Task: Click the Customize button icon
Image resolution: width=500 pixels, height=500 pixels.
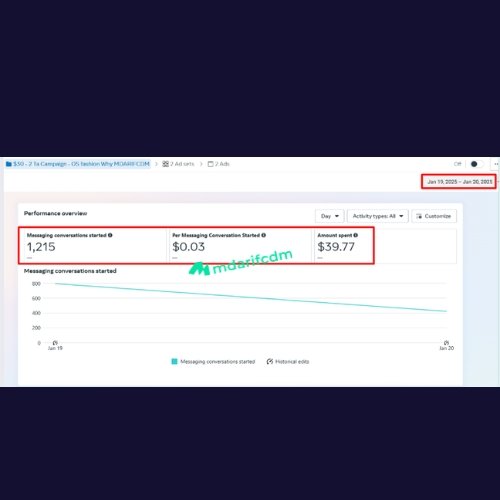Action: (419, 216)
